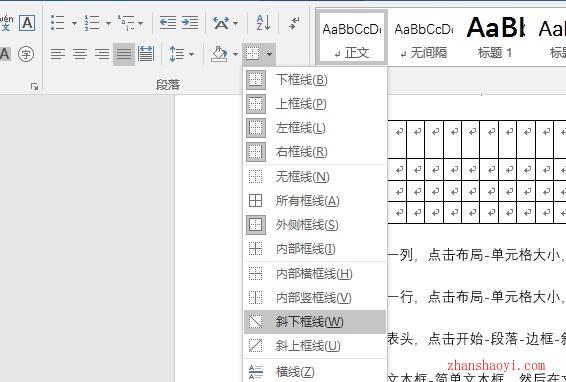Expand the line spacing dropdown

[x=192, y=54]
